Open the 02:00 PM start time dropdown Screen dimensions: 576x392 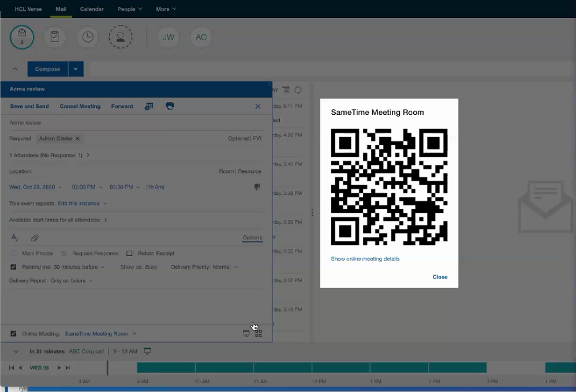click(x=87, y=187)
